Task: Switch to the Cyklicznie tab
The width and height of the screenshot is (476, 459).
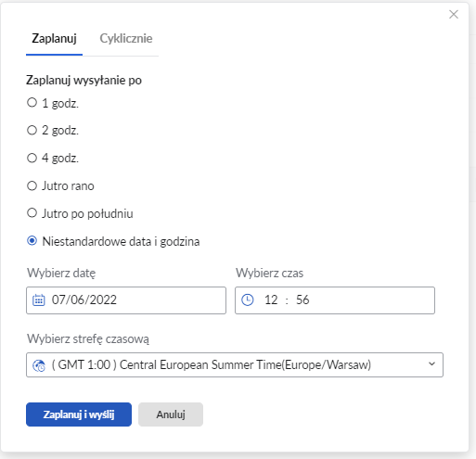Action: (126, 38)
